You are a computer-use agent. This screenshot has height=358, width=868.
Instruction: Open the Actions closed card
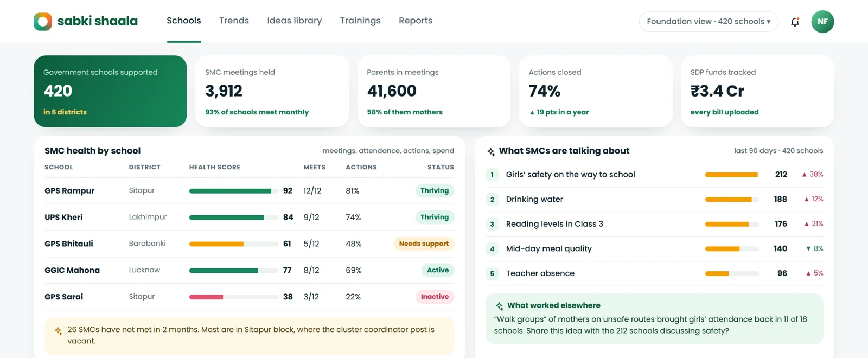tap(596, 91)
